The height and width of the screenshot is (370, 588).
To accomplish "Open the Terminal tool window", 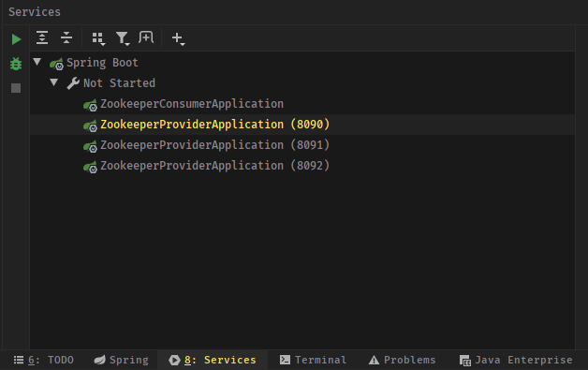I will click(313, 360).
